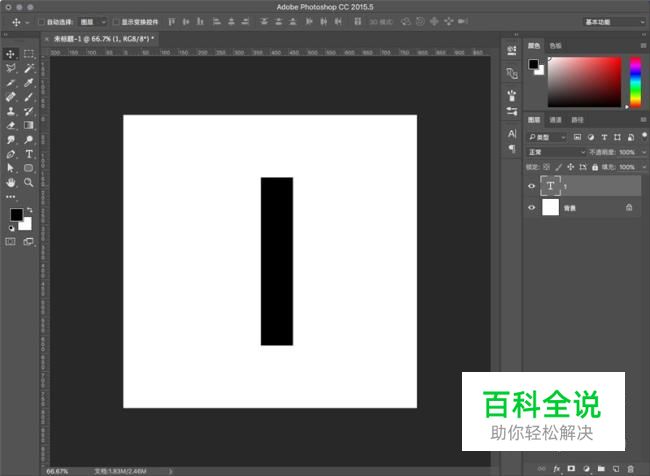
Task: Open the Character panel icon
Action: tap(512, 133)
